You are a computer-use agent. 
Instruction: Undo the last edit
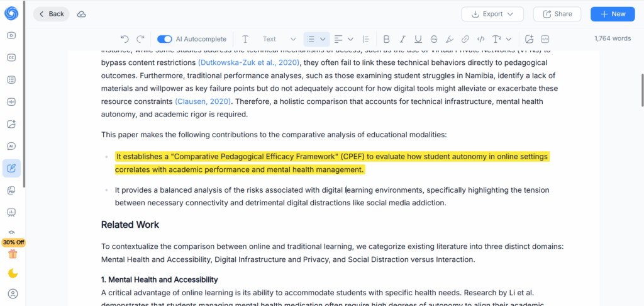coord(125,39)
